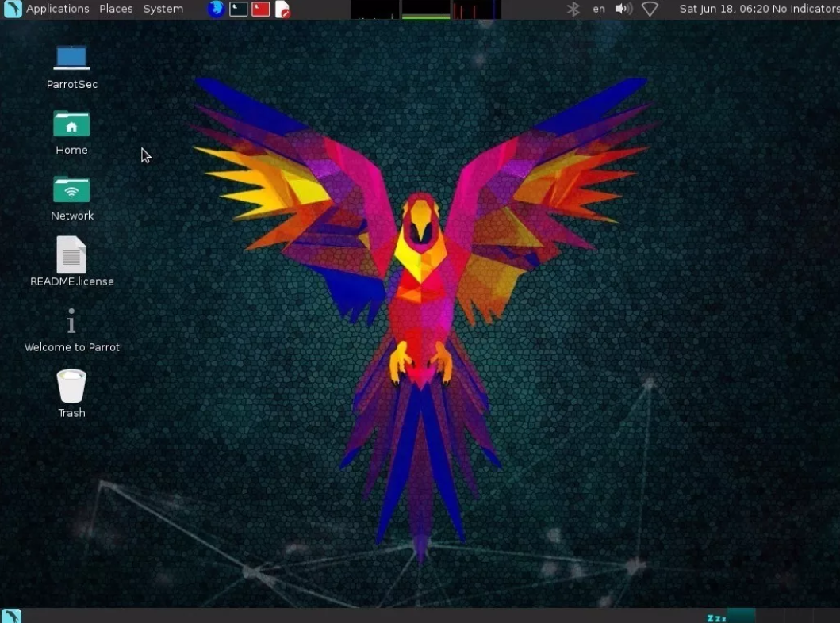This screenshot has height=623, width=840.
Task: Open the System menu
Action: (x=163, y=9)
